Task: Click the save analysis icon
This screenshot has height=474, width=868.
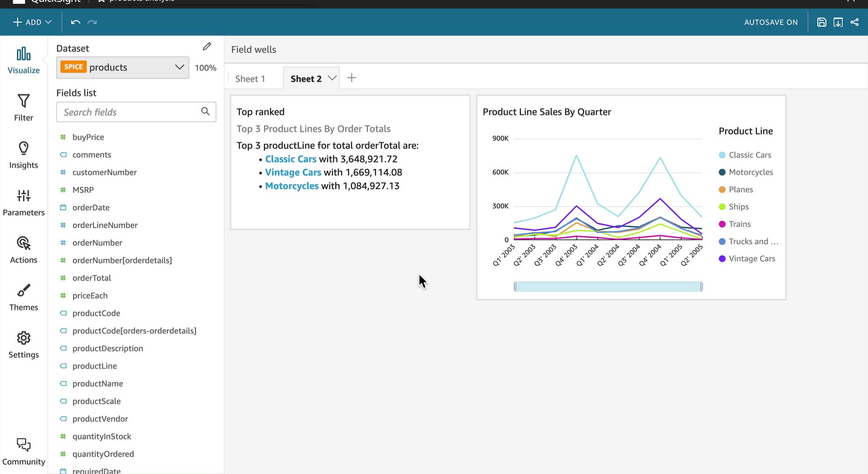Action: [x=821, y=22]
